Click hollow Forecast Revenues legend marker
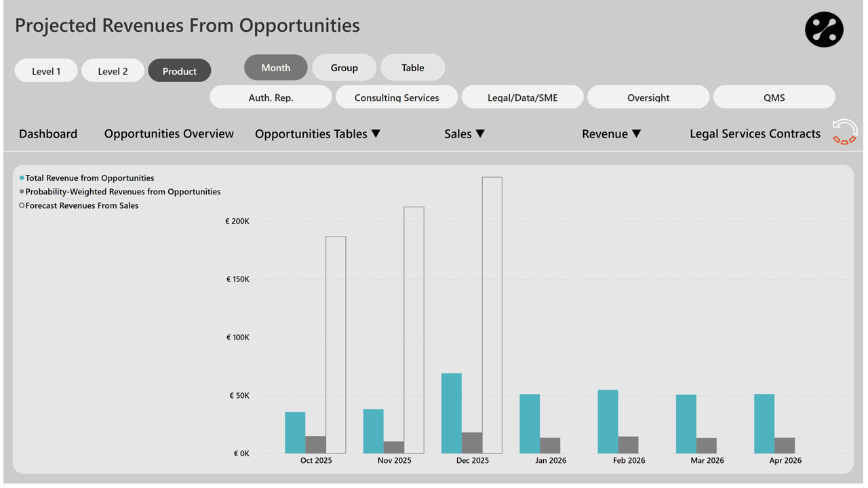 22,205
